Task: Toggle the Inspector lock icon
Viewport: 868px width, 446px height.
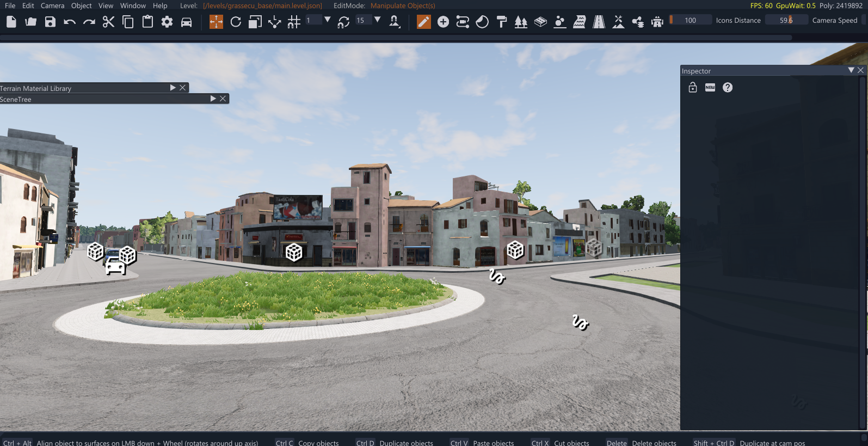Action: click(693, 88)
